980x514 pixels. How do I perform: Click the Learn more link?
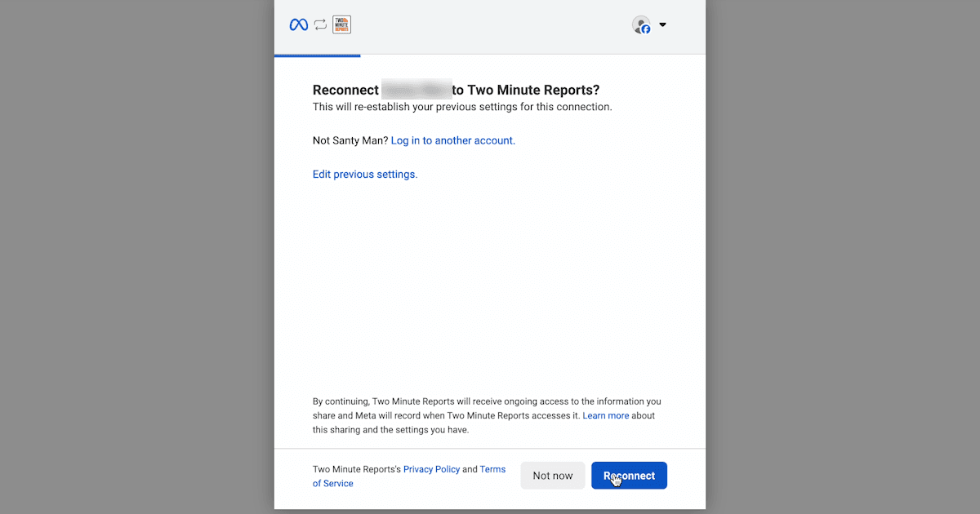coord(606,415)
